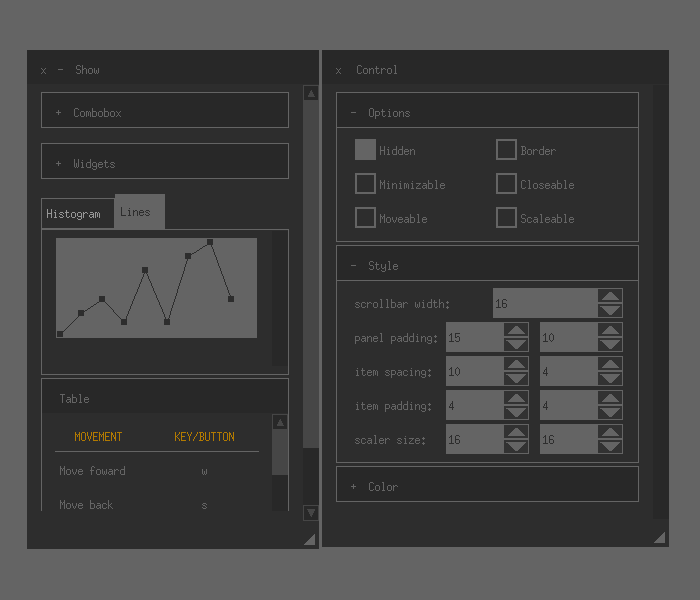This screenshot has height=600, width=700.
Task: Increase the scrollbar width value
Action: [x=610, y=296]
